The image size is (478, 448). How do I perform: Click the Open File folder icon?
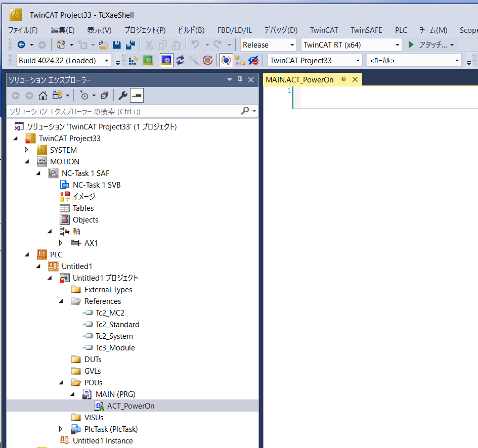(x=103, y=45)
